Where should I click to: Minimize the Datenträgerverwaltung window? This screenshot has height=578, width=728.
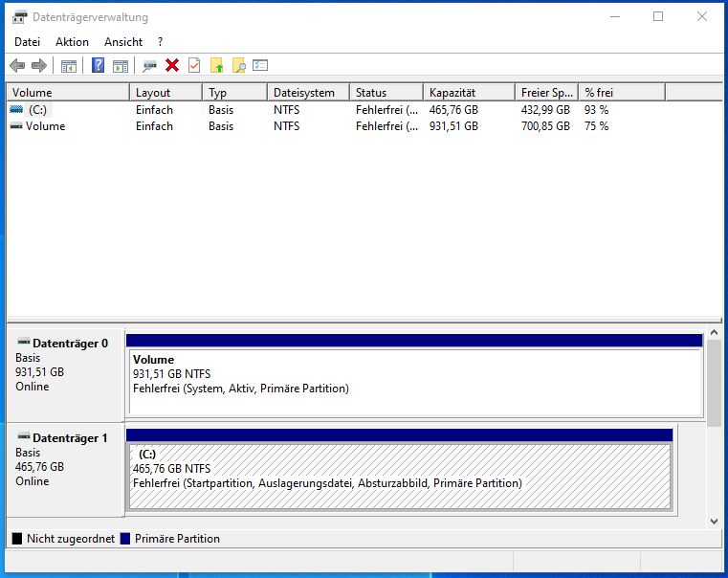point(615,16)
